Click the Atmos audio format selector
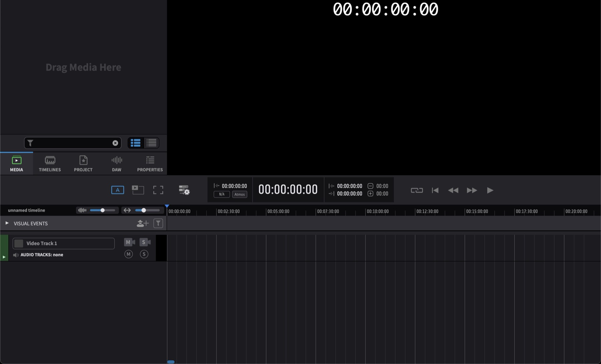601x364 pixels. 239,194
